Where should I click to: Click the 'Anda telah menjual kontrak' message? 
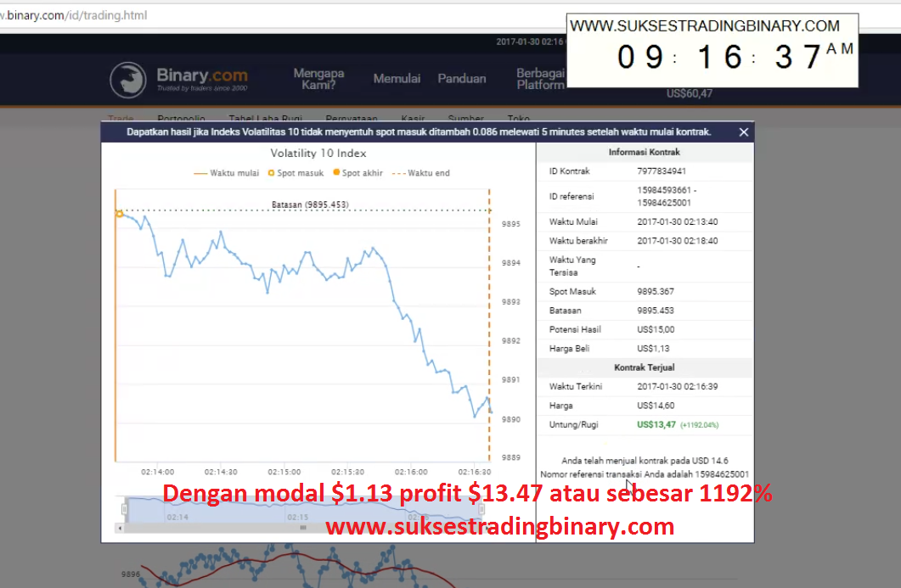point(645,461)
